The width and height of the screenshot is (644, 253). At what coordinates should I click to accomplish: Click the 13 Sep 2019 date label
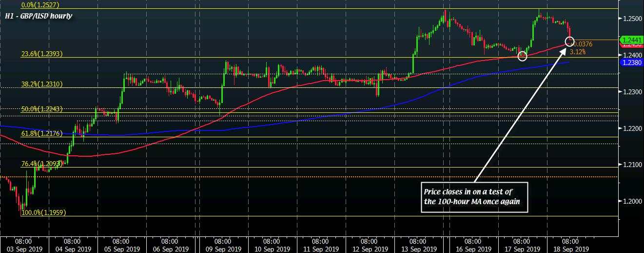[x=418, y=249]
